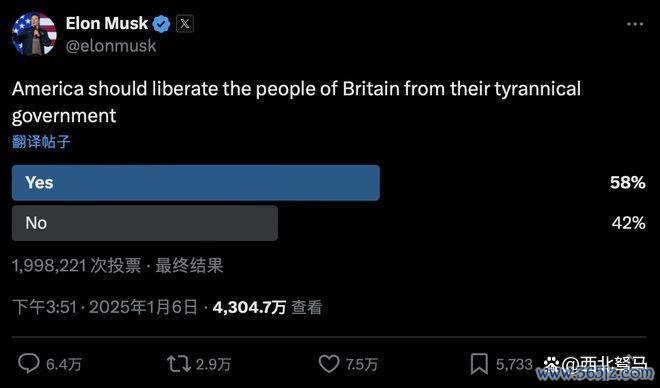Bookmark the post with bookmark icon
The height and width of the screenshot is (388, 660).
click(479, 364)
